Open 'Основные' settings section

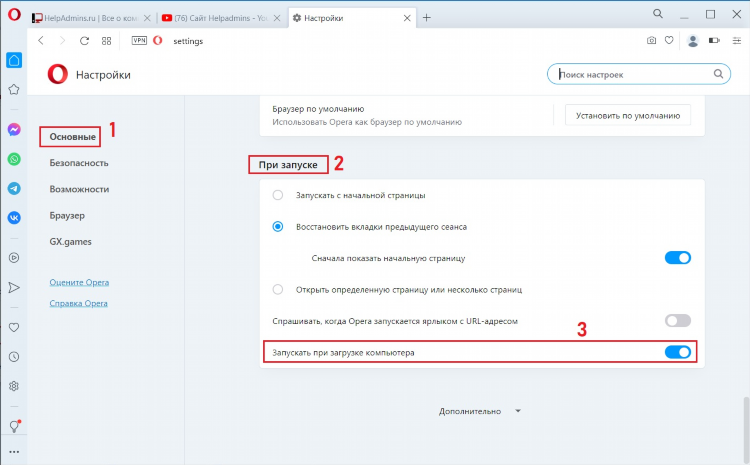click(x=72, y=137)
